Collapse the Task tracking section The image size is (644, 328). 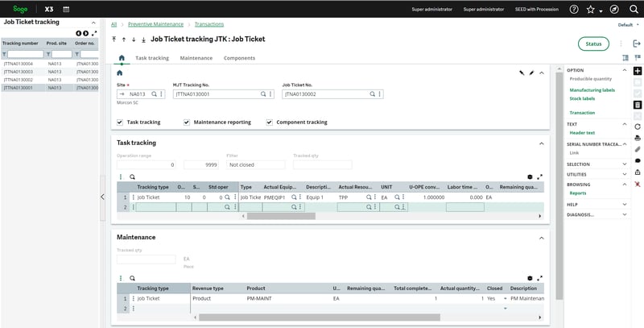point(541,143)
